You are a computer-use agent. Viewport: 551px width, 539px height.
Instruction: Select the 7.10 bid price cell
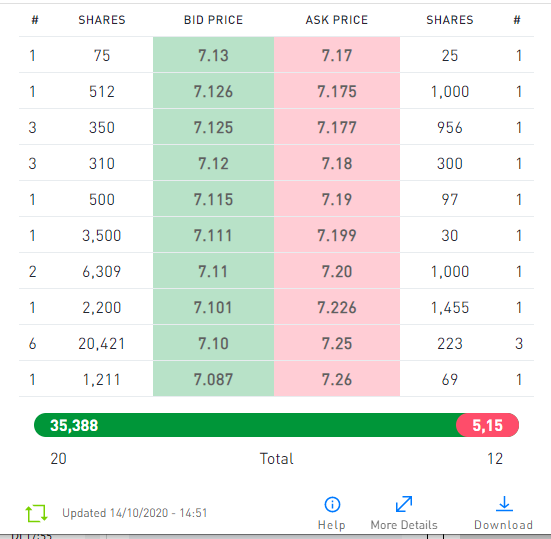pos(213,343)
